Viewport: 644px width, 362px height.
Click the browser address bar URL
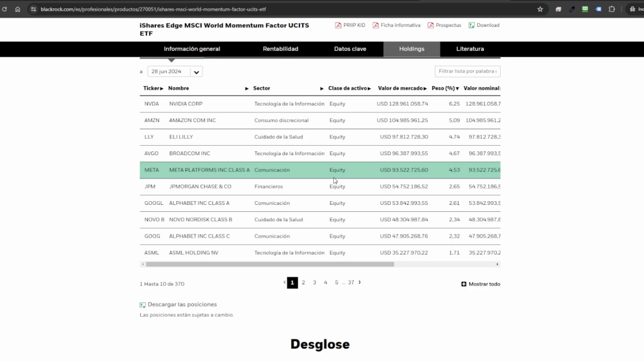pyautogui.click(x=153, y=9)
